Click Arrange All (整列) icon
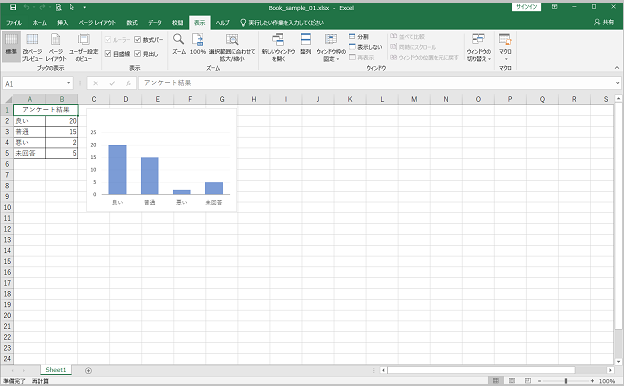Screen dimensions: 624x386 click(306, 44)
